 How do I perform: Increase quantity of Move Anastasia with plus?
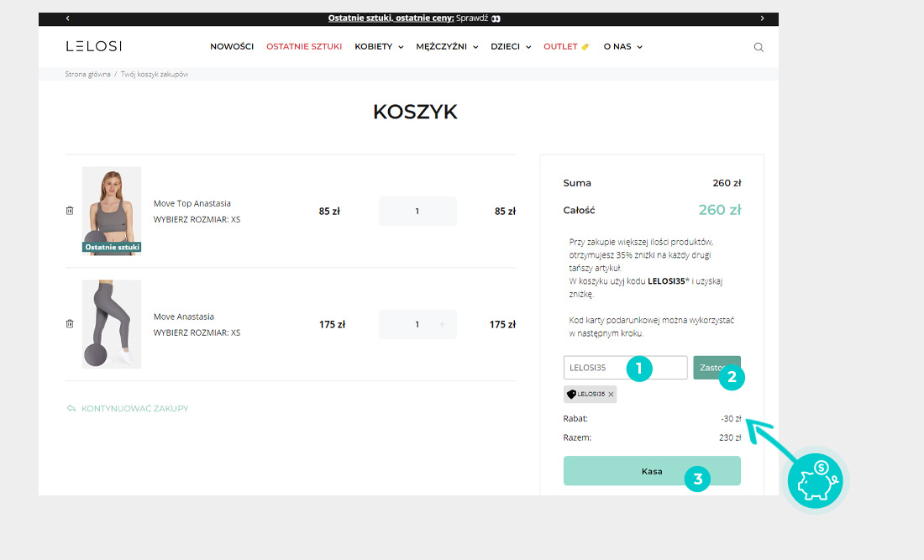[x=442, y=324]
